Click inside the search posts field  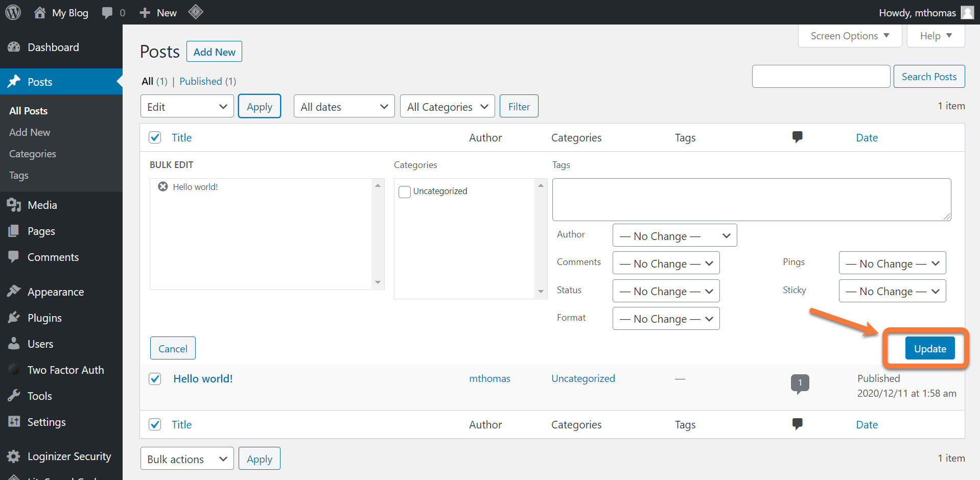click(x=821, y=76)
